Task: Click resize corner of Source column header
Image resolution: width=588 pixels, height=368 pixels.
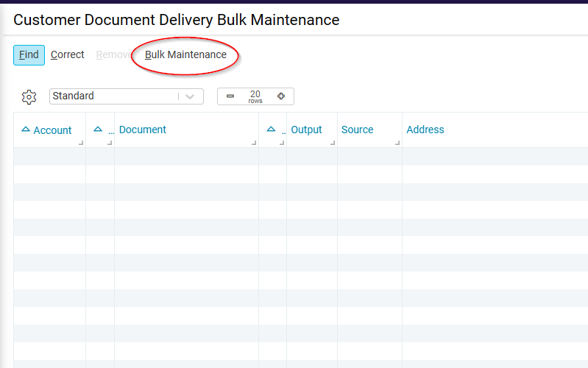Action: tap(397, 143)
